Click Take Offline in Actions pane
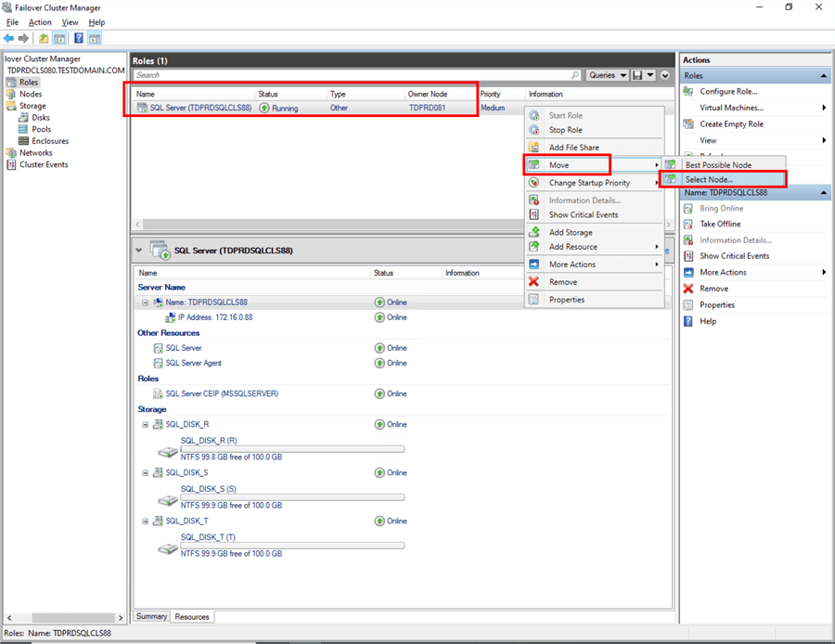 click(720, 225)
